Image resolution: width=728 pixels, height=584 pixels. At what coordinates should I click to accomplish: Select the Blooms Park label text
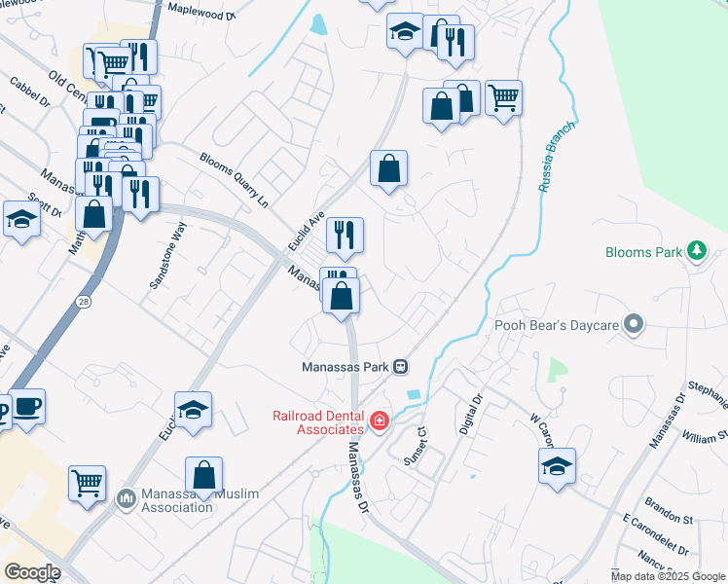pos(643,252)
